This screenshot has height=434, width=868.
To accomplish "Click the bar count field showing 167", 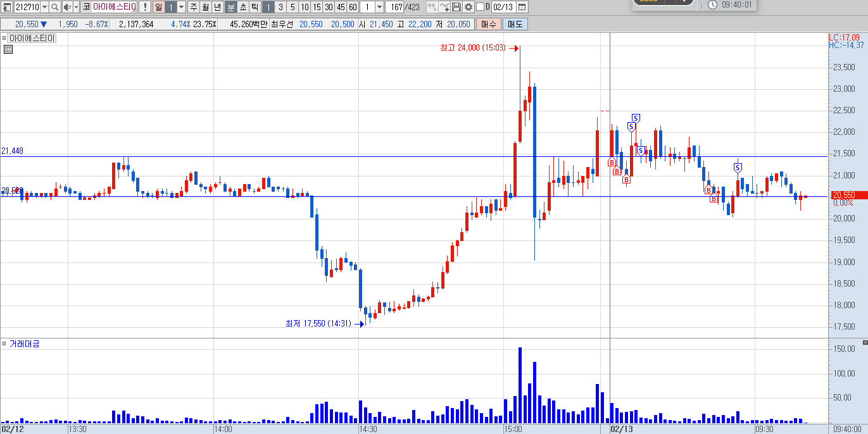I will click(x=394, y=7).
